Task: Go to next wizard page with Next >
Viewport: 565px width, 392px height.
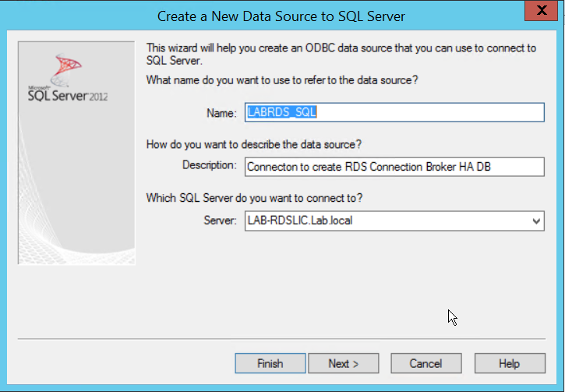Action: coord(343,363)
